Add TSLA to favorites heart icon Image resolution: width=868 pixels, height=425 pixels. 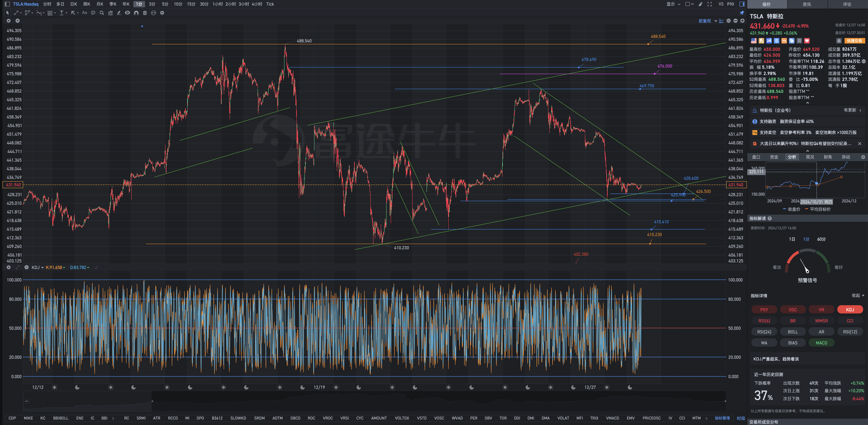[x=807, y=41]
